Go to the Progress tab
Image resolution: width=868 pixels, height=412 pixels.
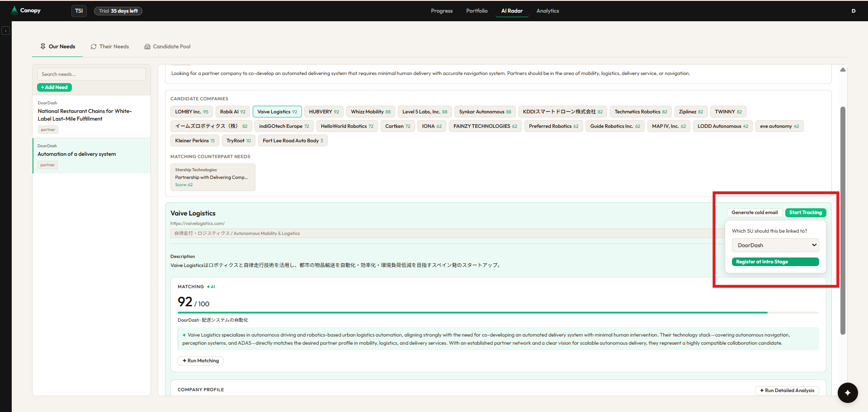(x=442, y=11)
